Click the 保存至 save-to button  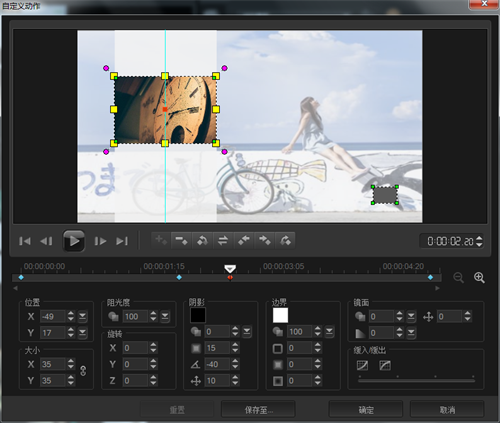point(258,410)
